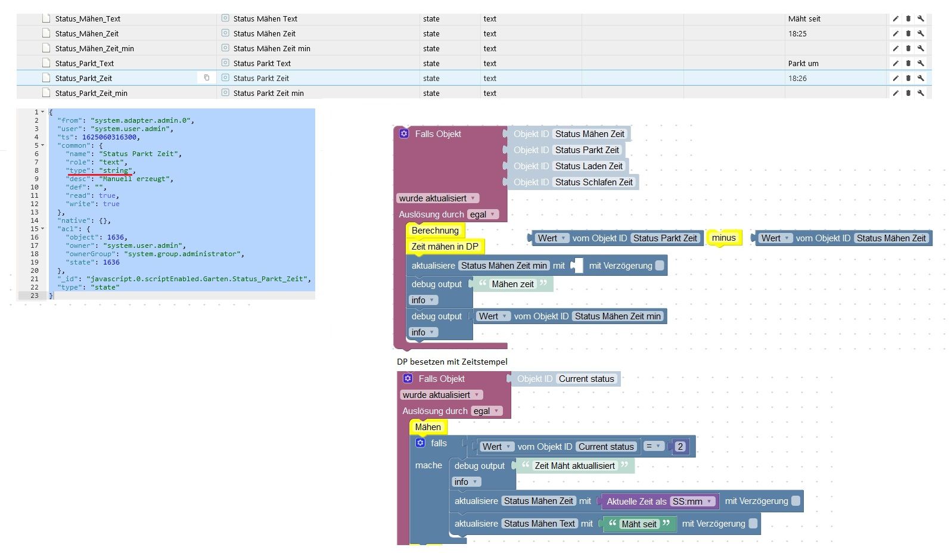Viewport: 951px width, 560px height.
Task: Click the trash icon in Status_Parkt_Text row
Action: coord(908,63)
